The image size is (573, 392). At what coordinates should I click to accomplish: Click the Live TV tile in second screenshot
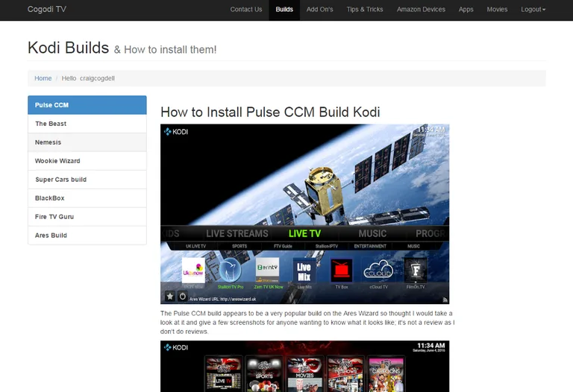click(x=224, y=374)
